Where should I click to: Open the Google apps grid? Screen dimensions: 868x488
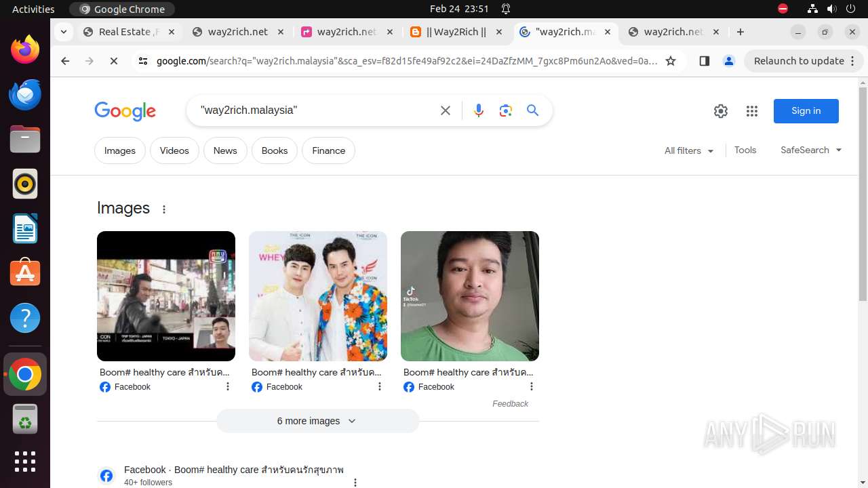[x=752, y=111]
